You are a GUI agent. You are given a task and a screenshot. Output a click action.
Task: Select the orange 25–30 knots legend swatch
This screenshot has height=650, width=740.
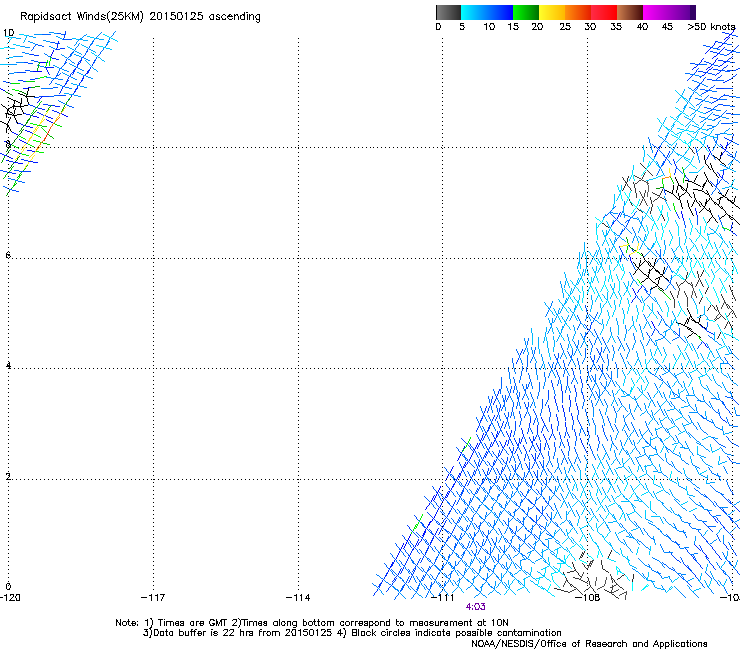click(x=578, y=12)
